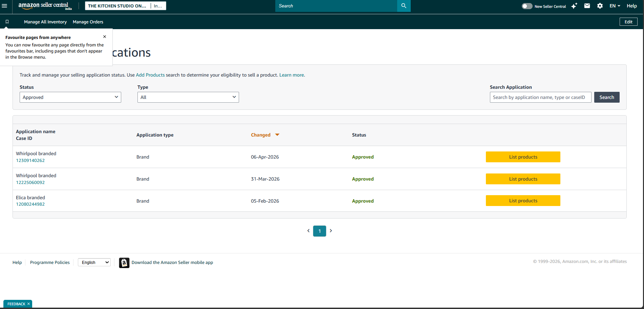Open the Learn more link

click(x=292, y=75)
